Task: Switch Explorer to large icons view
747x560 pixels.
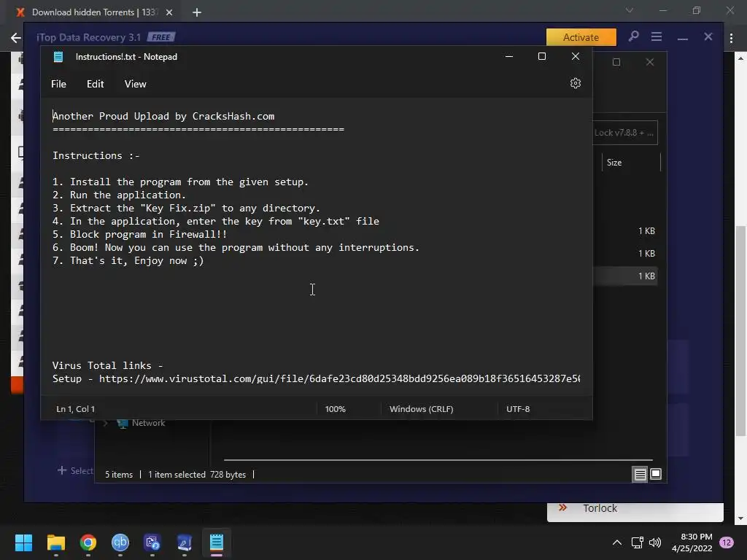Action: click(x=656, y=474)
